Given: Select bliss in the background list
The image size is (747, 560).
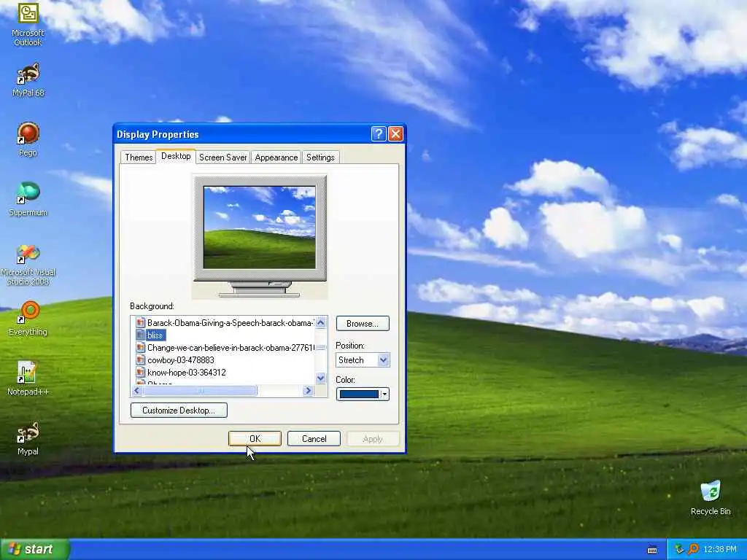Looking at the screenshot, I should (155, 335).
